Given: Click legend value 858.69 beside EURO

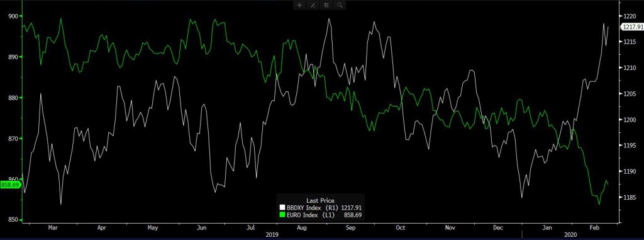Looking at the screenshot, I should [353, 215].
